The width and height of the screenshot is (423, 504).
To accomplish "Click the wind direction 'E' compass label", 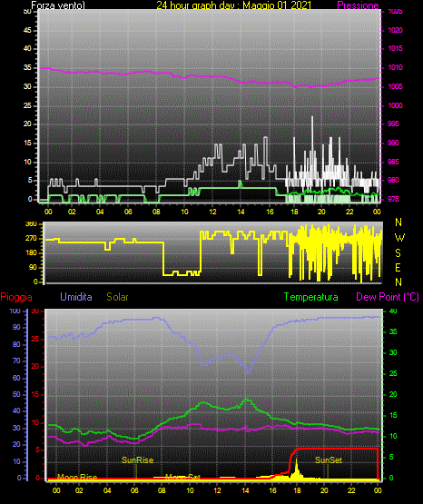I will (x=398, y=267).
